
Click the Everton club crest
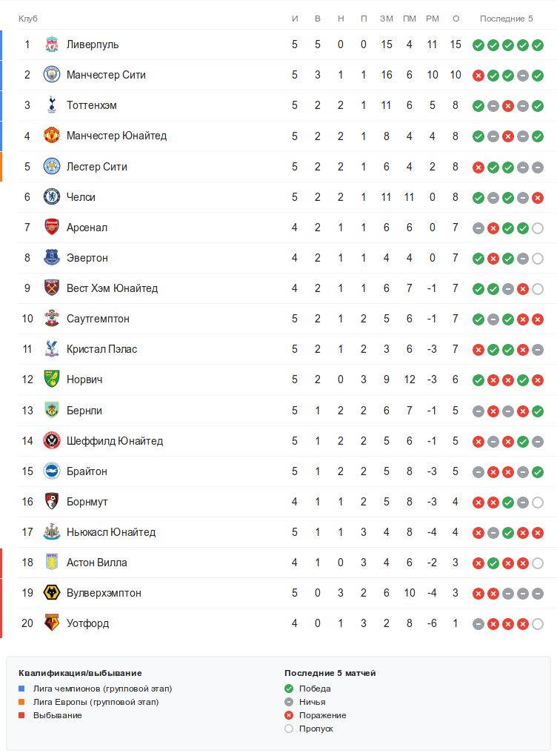(51, 257)
